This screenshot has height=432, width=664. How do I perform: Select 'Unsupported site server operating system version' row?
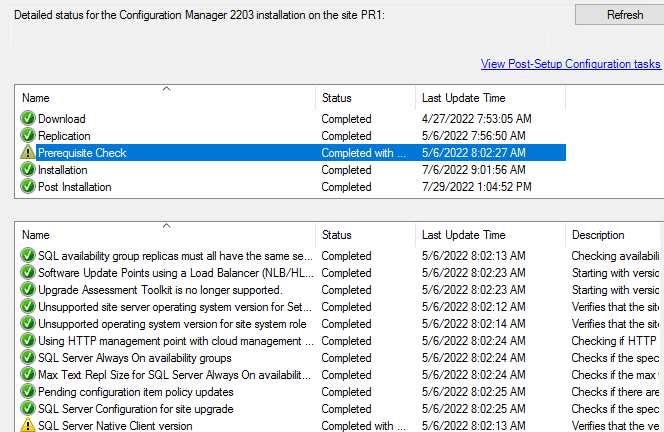pos(342,307)
